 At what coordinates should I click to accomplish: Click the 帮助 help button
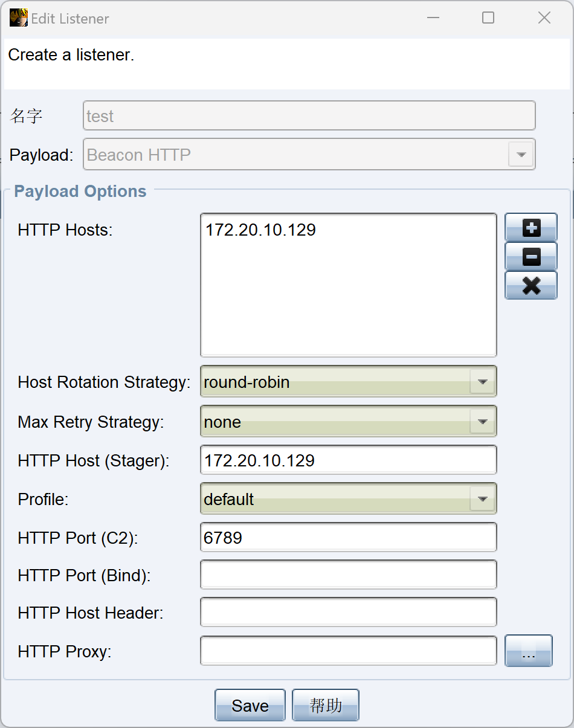[326, 705]
